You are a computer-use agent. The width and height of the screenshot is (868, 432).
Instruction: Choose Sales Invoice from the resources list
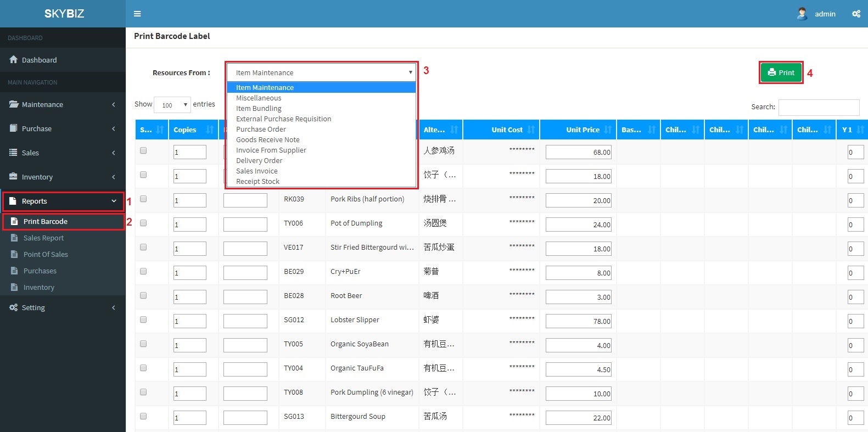[x=257, y=171]
